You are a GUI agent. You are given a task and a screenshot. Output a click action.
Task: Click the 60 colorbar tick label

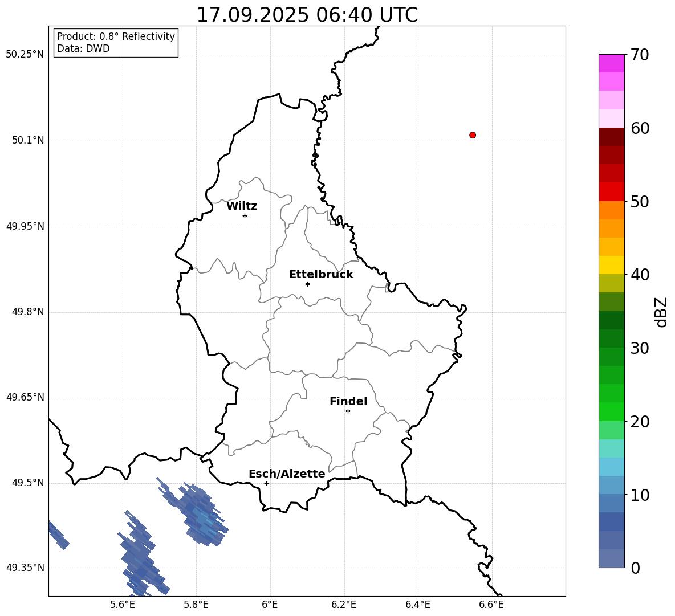click(x=640, y=128)
